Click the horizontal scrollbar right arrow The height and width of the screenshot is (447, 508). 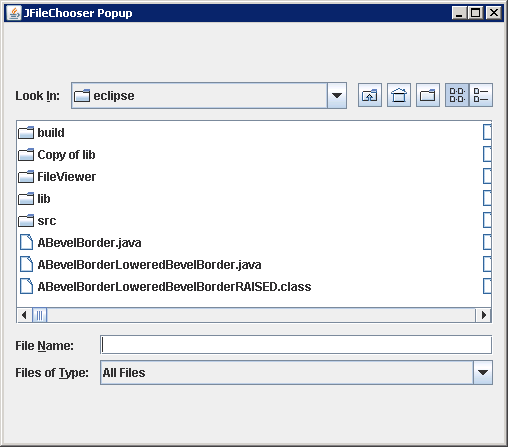coord(484,315)
